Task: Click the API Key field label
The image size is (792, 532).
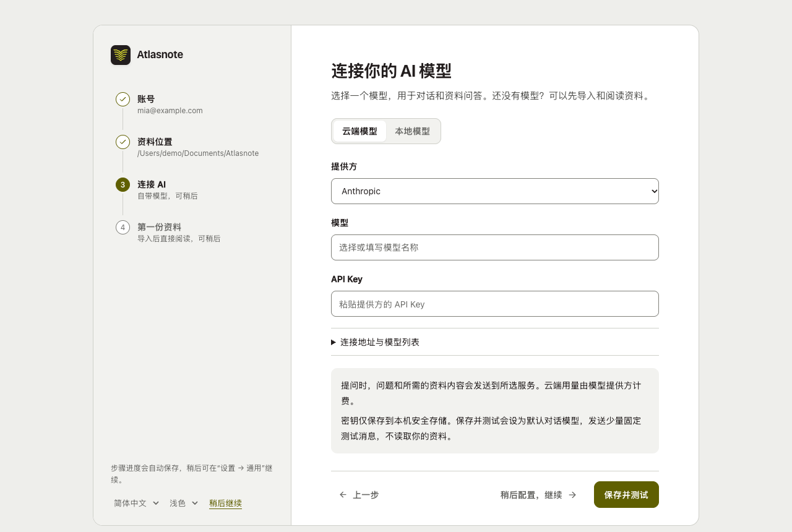Action: 346,279
